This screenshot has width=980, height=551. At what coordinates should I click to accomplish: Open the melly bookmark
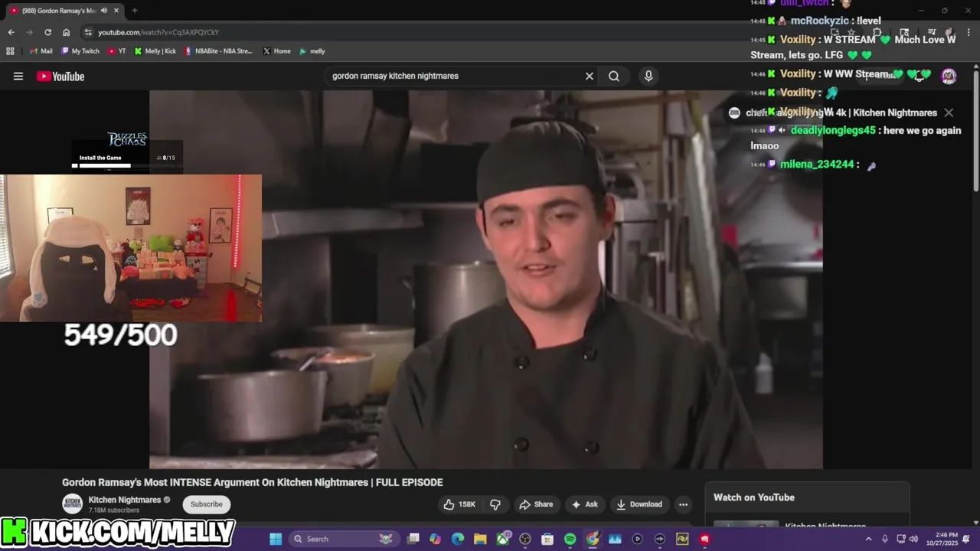coord(312,51)
